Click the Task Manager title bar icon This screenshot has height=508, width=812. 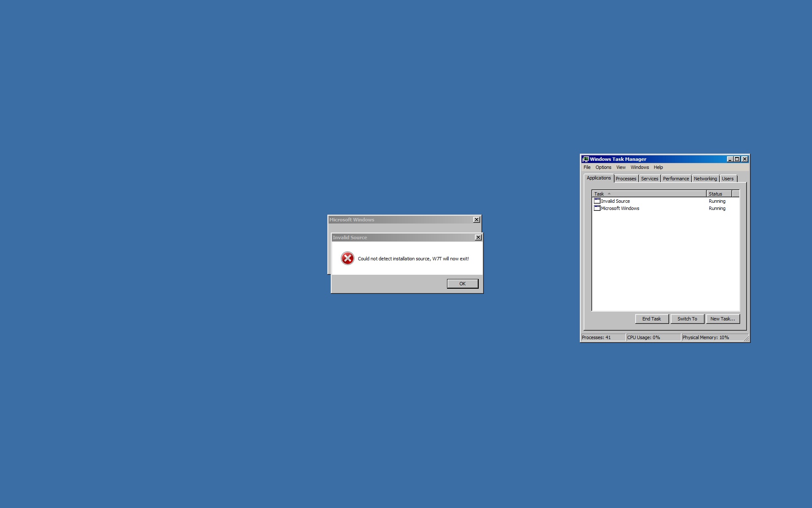coord(586,159)
